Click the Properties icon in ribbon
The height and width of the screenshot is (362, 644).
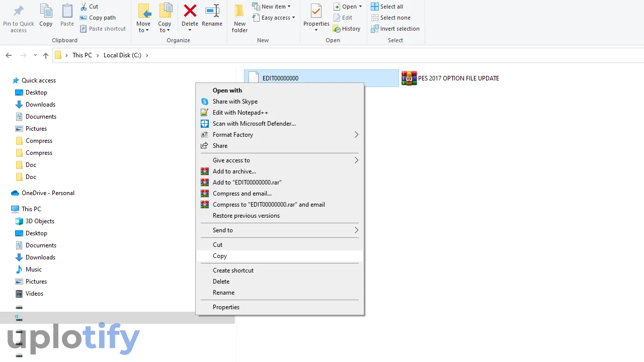tap(316, 11)
